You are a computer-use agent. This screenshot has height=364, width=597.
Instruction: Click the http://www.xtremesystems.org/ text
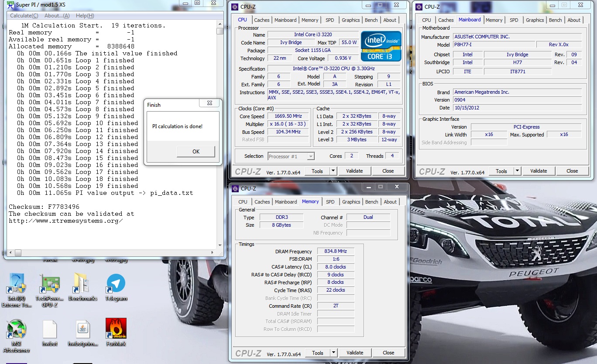[x=66, y=221]
